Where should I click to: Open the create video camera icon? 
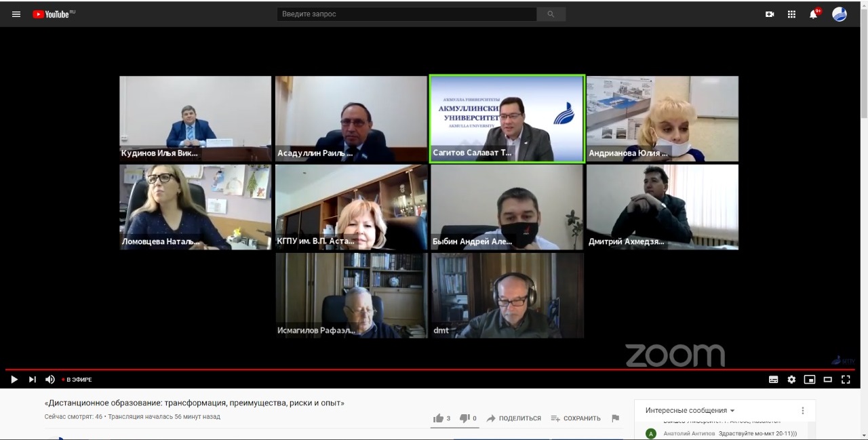(x=770, y=14)
